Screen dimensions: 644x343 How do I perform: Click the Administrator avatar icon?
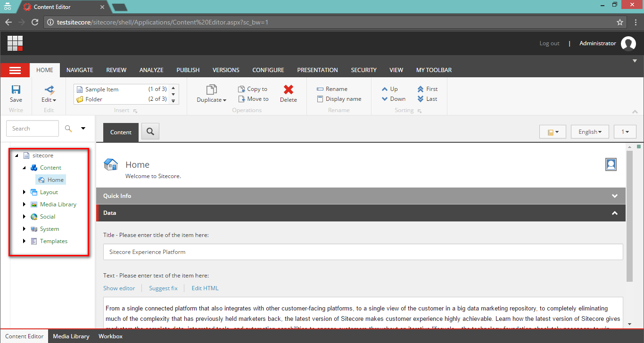click(x=628, y=44)
